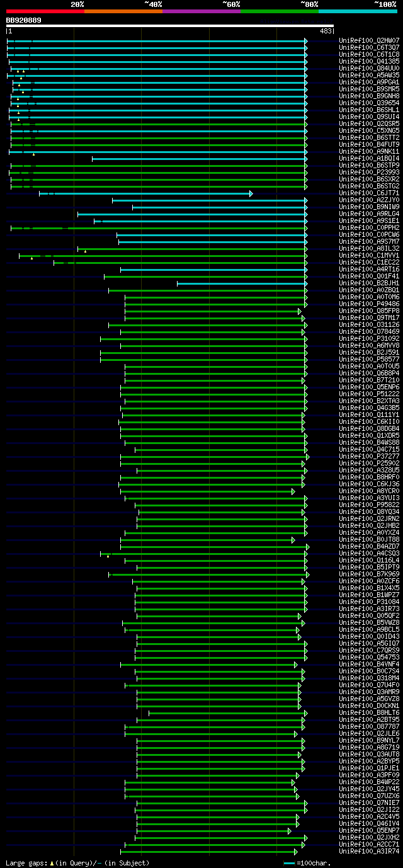Open hit UniRef100_Q84UU0

coord(369,68)
